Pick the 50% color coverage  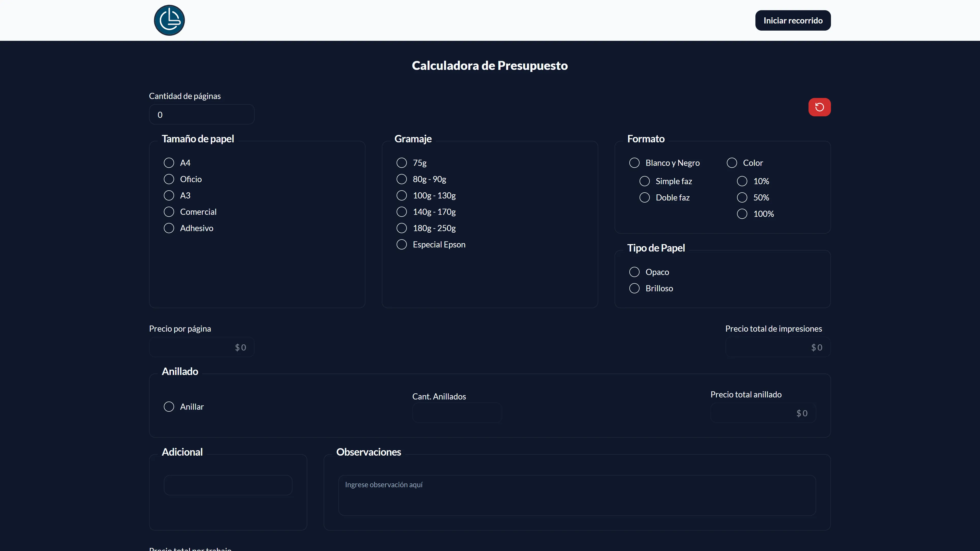coord(742,198)
